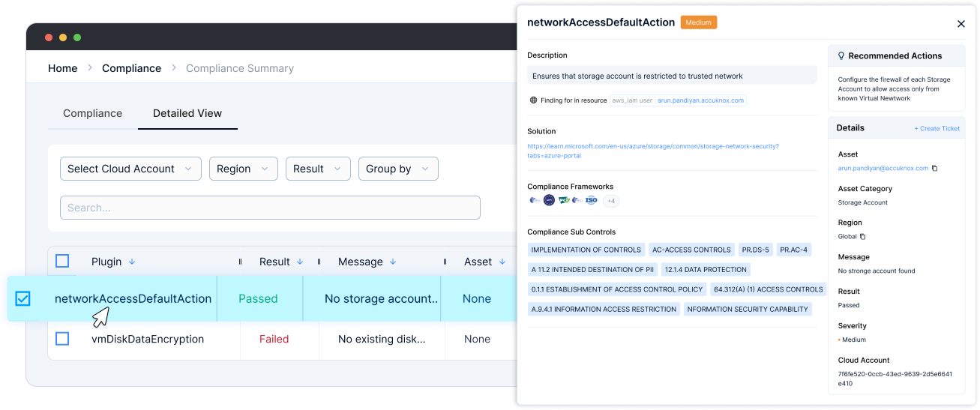
Task: Open the Group by dropdown
Action: (x=398, y=169)
